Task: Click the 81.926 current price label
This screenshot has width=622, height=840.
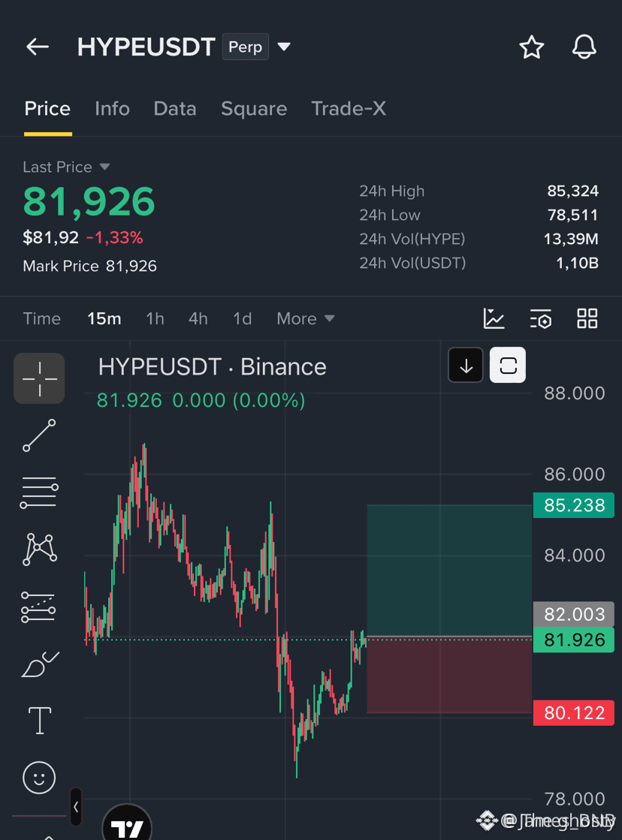Action: click(574, 640)
